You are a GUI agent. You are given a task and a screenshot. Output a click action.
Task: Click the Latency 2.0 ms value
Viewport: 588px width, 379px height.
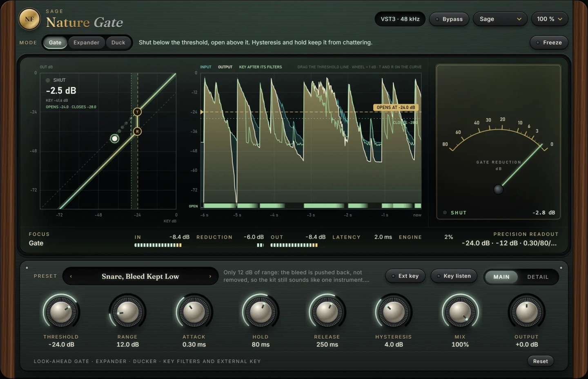(x=383, y=237)
